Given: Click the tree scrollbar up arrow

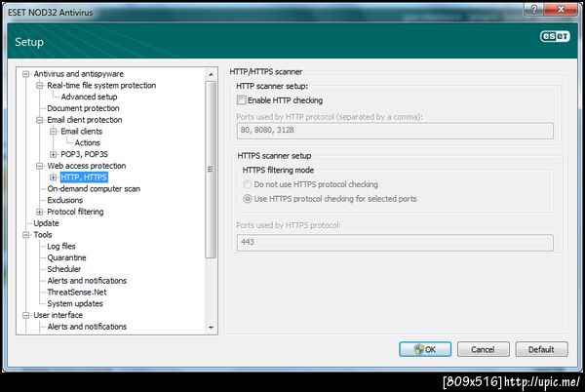Looking at the screenshot, I should 211,74.
